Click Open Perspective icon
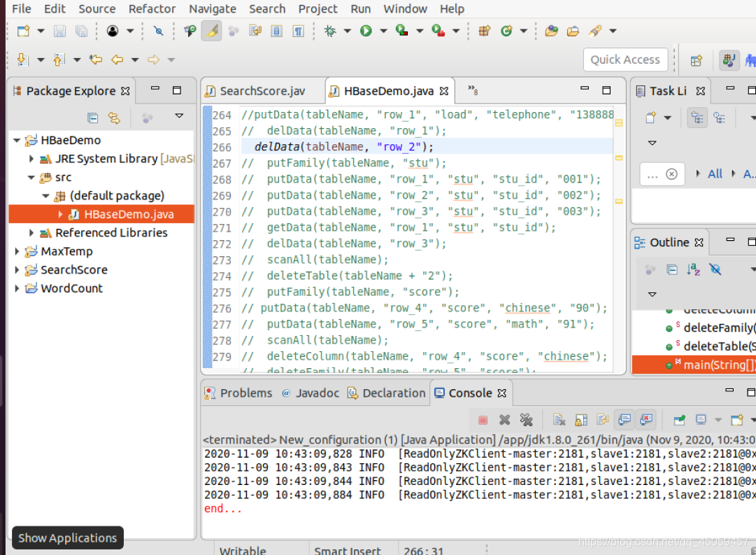The height and width of the screenshot is (555, 756). [x=696, y=60]
